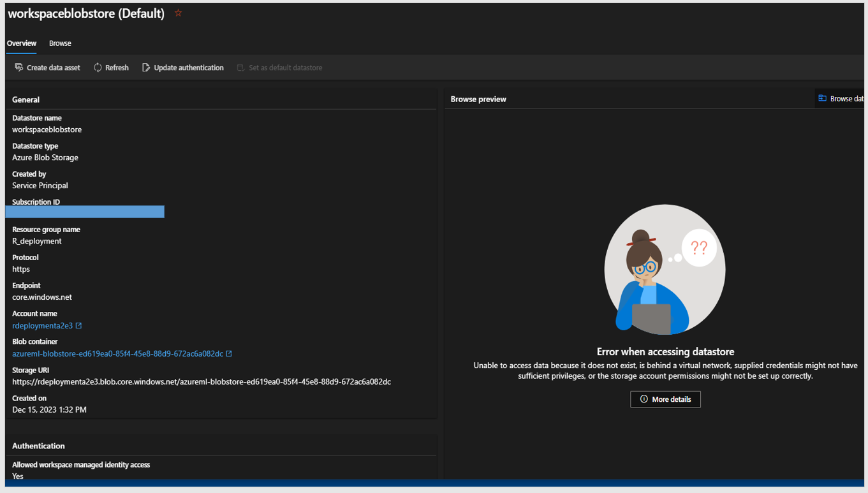The image size is (868, 493).
Task: Open the azureml-blobstore container link
Action: [118, 353]
